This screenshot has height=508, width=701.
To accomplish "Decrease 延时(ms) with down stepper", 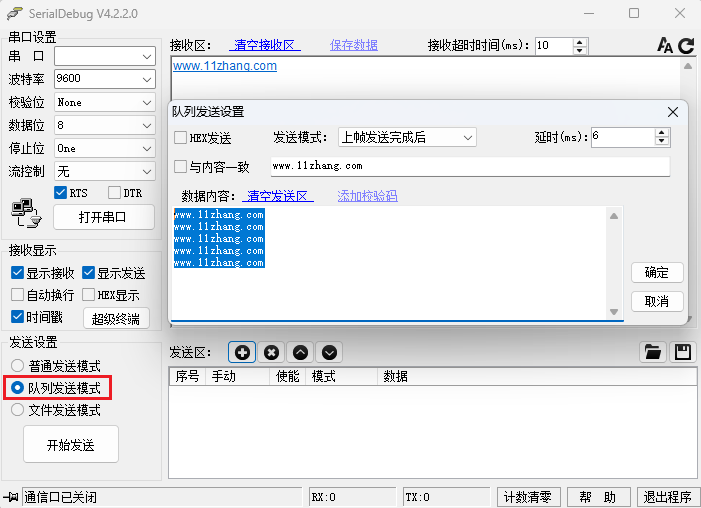I will coord(662,141).
